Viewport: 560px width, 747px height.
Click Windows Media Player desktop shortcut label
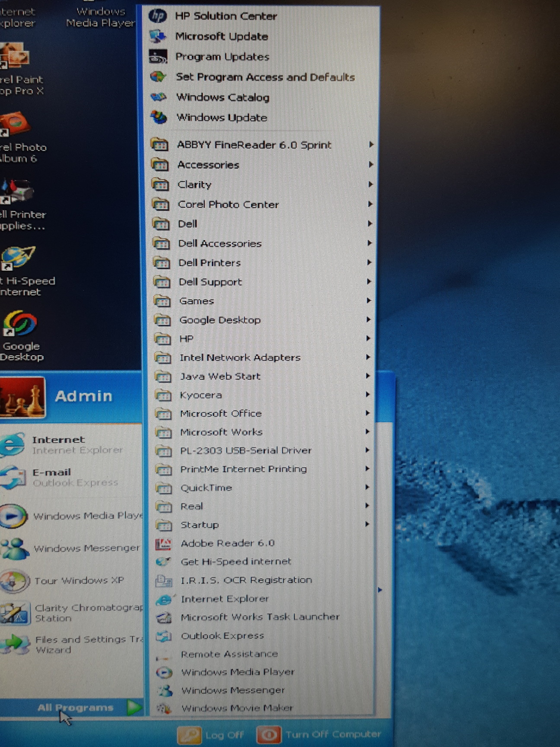pos(101,17)
